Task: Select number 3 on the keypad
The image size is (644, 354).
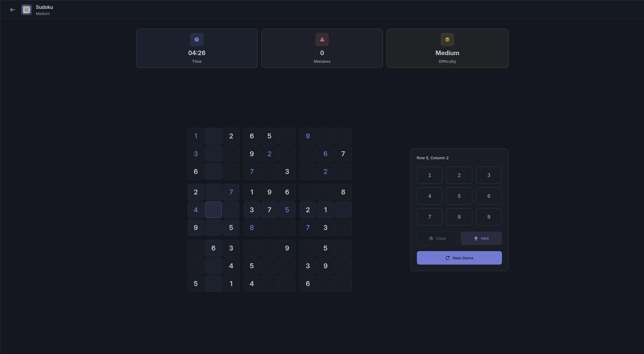Action: point(489,175)
